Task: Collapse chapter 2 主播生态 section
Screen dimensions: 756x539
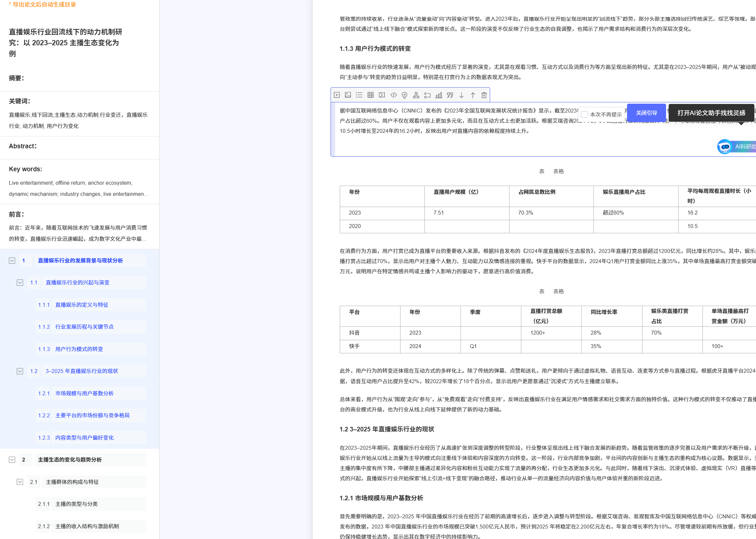Action: point(12,460)
